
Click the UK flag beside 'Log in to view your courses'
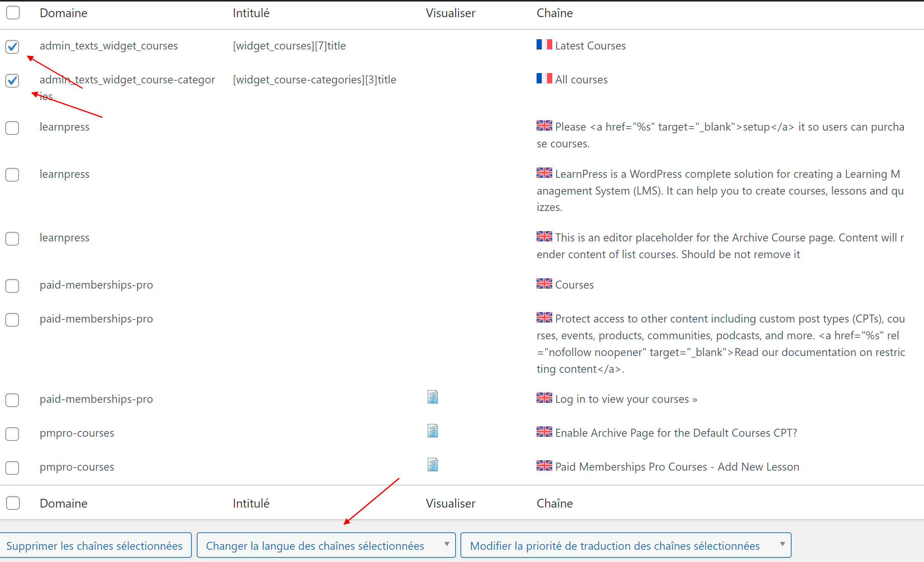coord(544,398)
